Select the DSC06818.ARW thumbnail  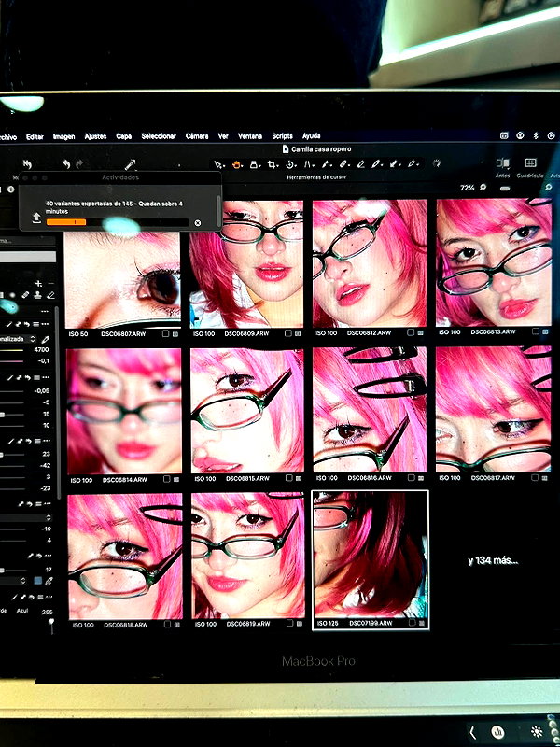click(x=125, y=557)
